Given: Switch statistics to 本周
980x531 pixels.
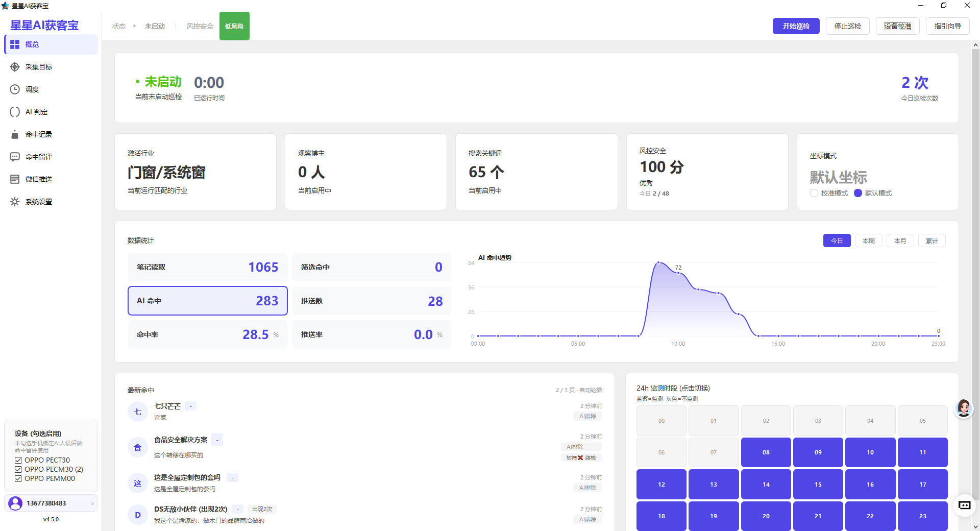Looking at the screenshot, I should click(x=868, y=240).
